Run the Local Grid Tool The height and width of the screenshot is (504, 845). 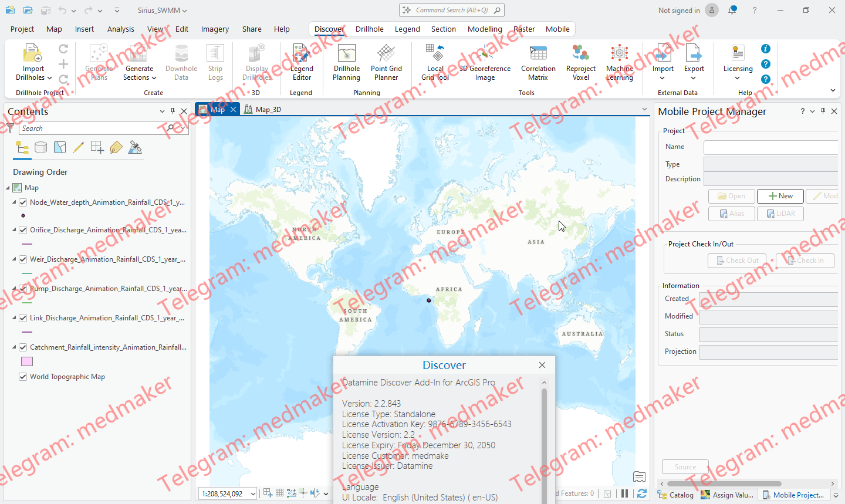coord(435,62)
